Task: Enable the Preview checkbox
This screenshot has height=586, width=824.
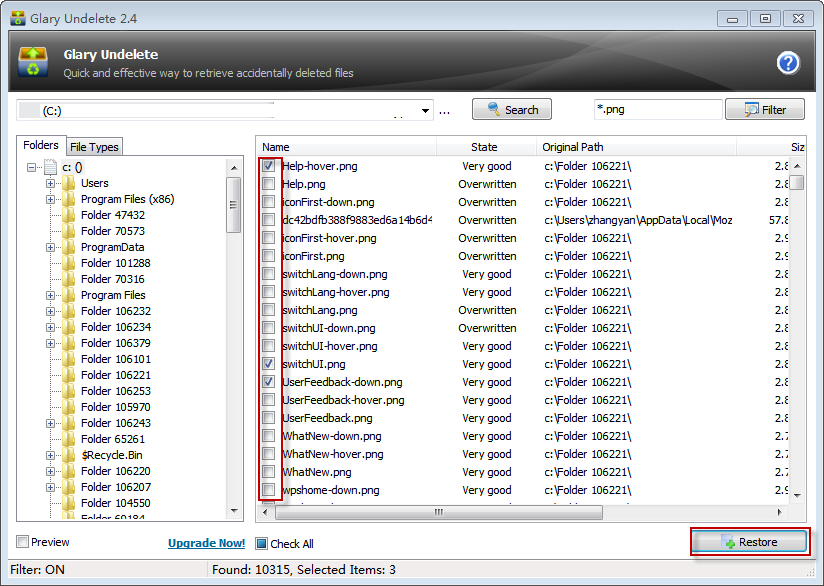Action: pos(23,542)
